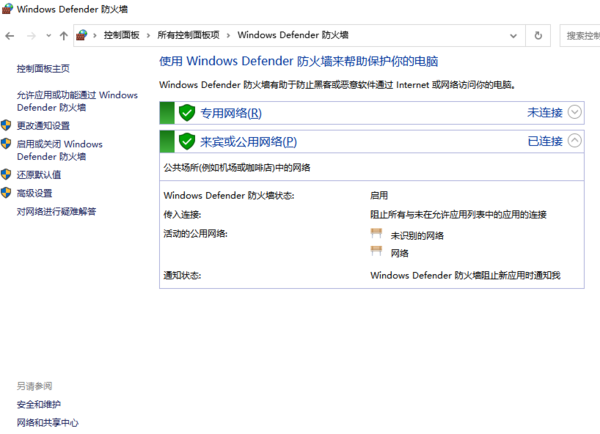
Task: Click the bench icon beside 未识别的网络
Action: [x=376, y=234]
